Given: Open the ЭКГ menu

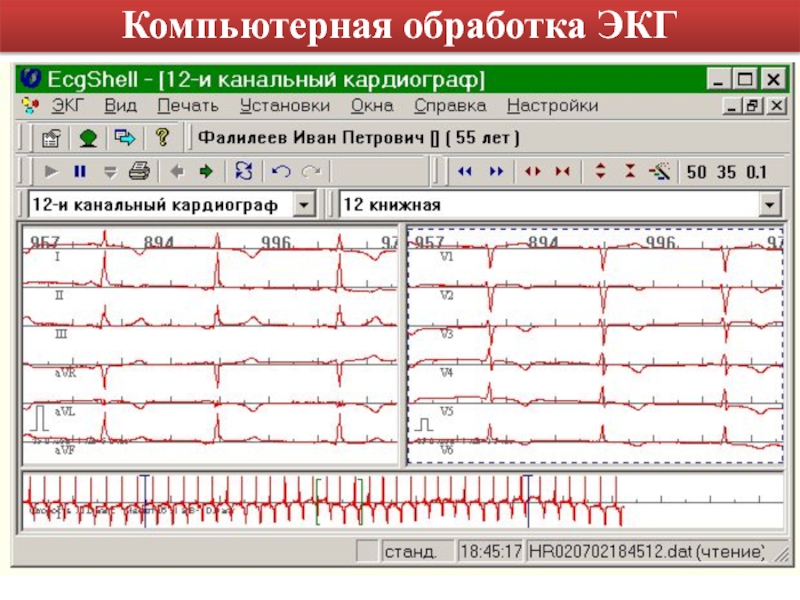Looking at the screenshot, I should tap(68, 105).
